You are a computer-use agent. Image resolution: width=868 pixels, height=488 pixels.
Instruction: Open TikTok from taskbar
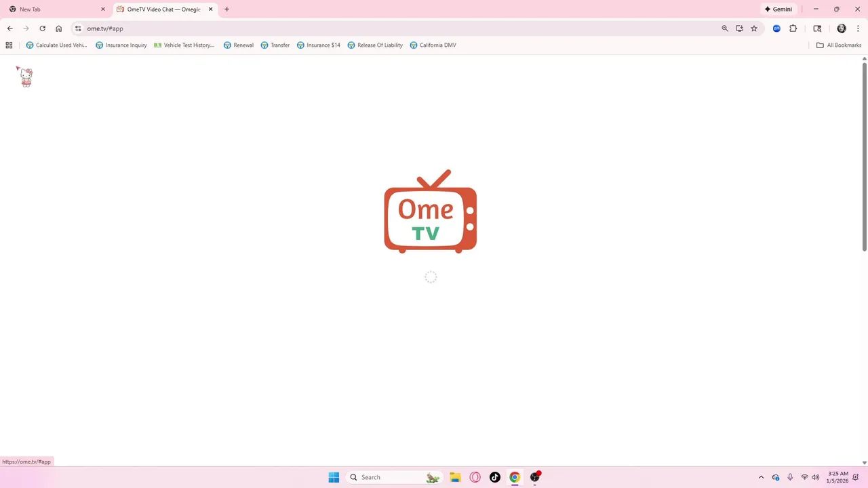[495, 477]
